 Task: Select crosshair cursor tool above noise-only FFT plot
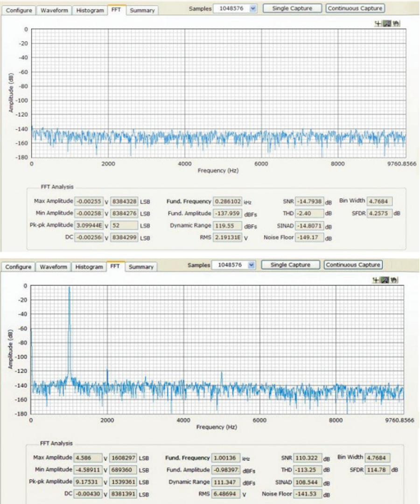click(378, 23)
